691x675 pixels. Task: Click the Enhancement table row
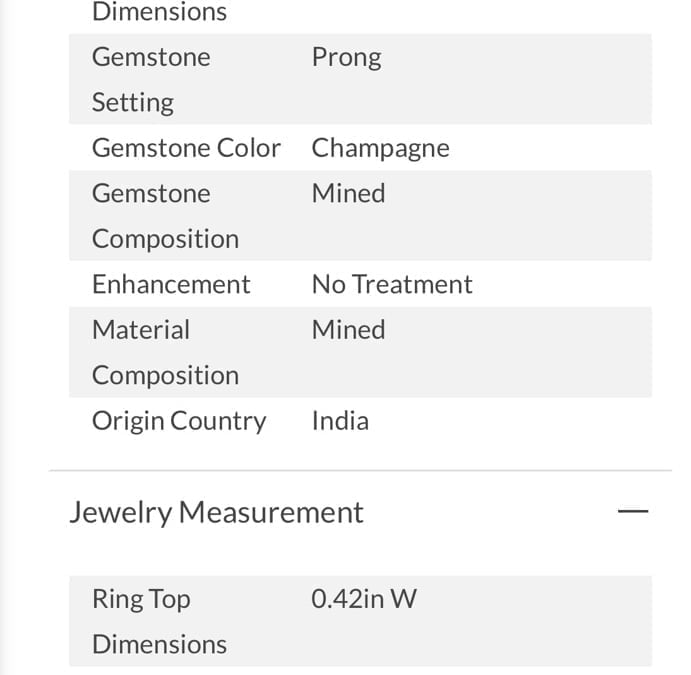pyautogui.click(x=360, y=284)
